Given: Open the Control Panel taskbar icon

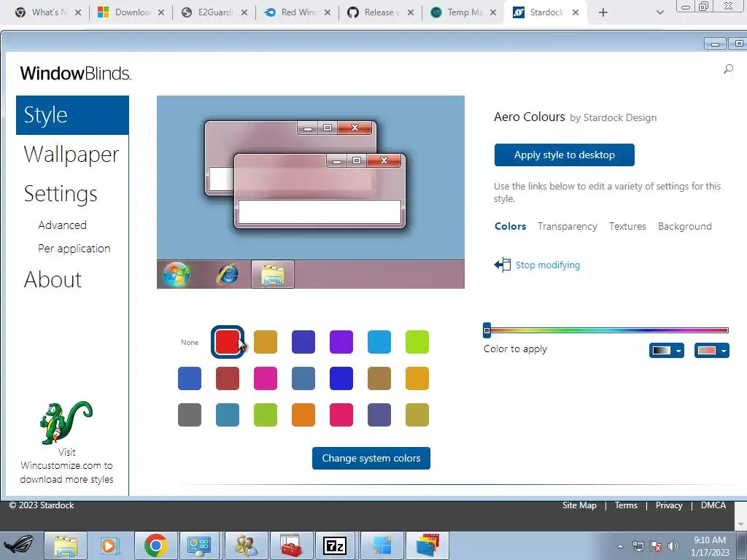Looking at the screenshot, I should [199, 545].
